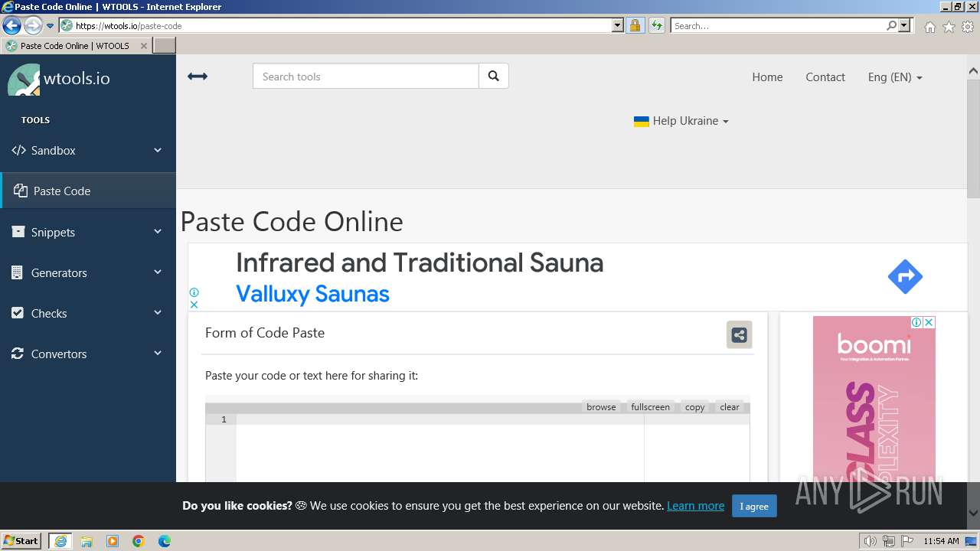Open Chrome from the taskbar
Screen dimensions: 980x551
click(x=139, y=541)
